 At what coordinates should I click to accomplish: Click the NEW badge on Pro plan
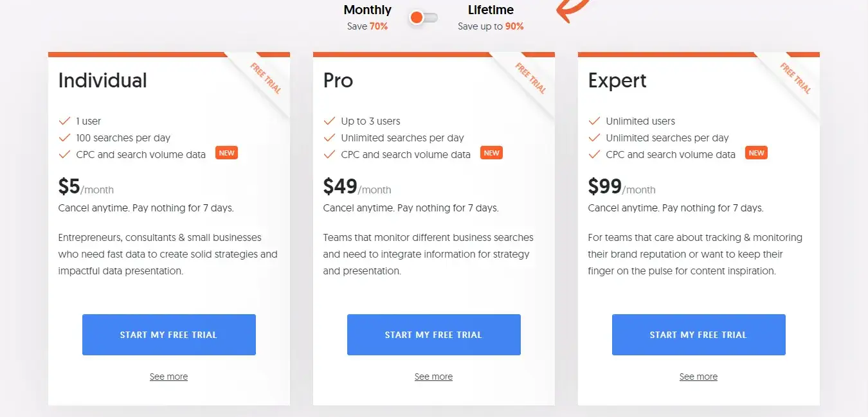pos(491,153)
